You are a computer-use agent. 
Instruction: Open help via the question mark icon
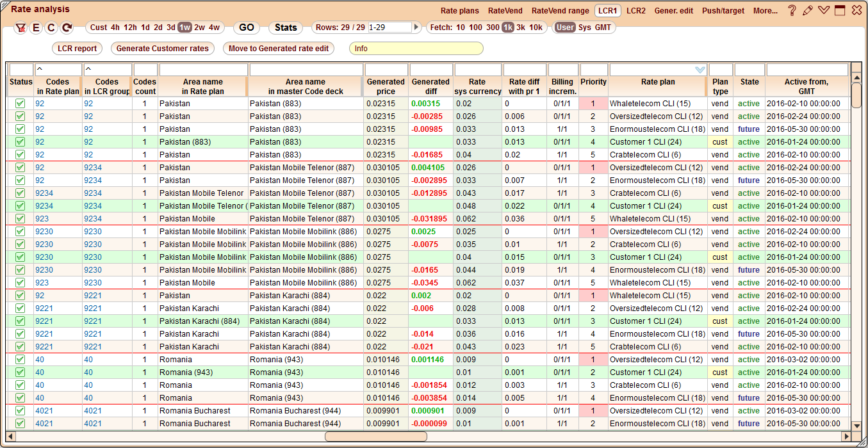click(x=792, y=10)
